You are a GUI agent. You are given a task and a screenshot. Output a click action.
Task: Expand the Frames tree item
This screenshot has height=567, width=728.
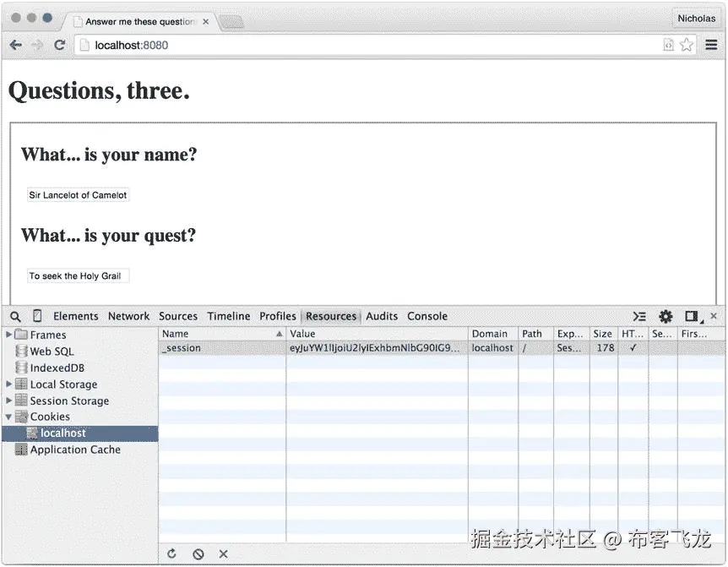coord(8,335)
